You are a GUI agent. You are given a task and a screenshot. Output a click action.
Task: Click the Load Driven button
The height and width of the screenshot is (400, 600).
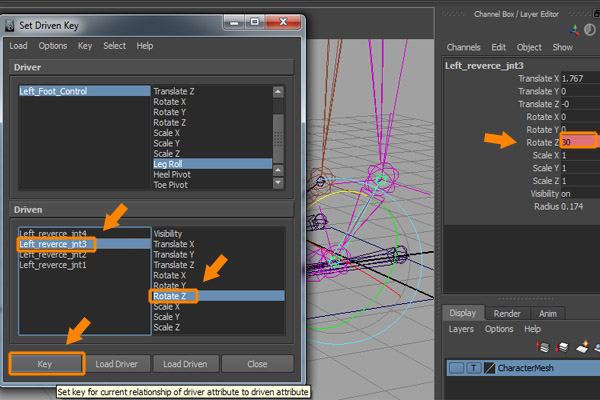(185, 364)
